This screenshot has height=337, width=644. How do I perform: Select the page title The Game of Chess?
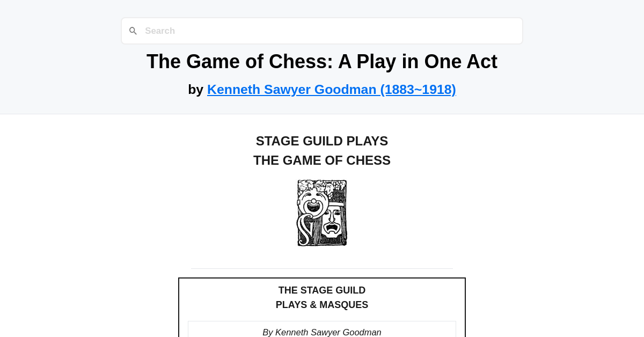[322, 61]
